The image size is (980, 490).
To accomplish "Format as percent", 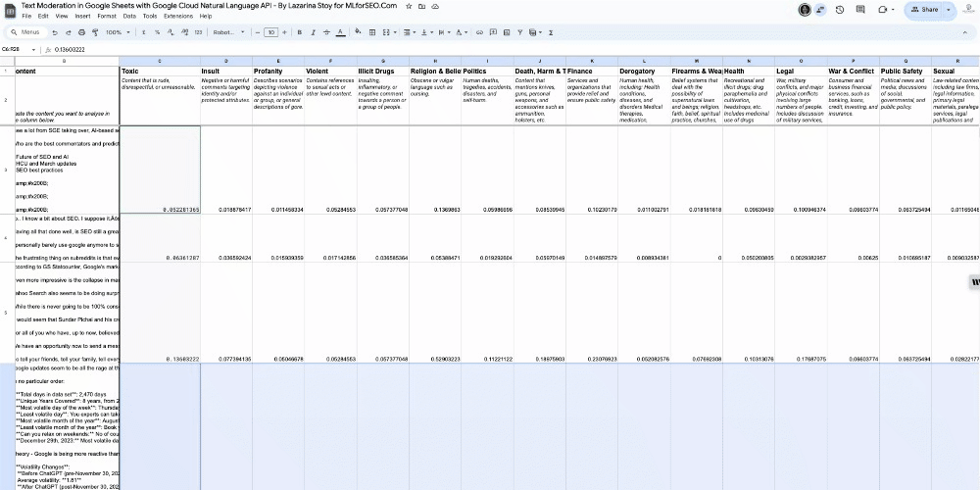I will [x=157, y=32].
